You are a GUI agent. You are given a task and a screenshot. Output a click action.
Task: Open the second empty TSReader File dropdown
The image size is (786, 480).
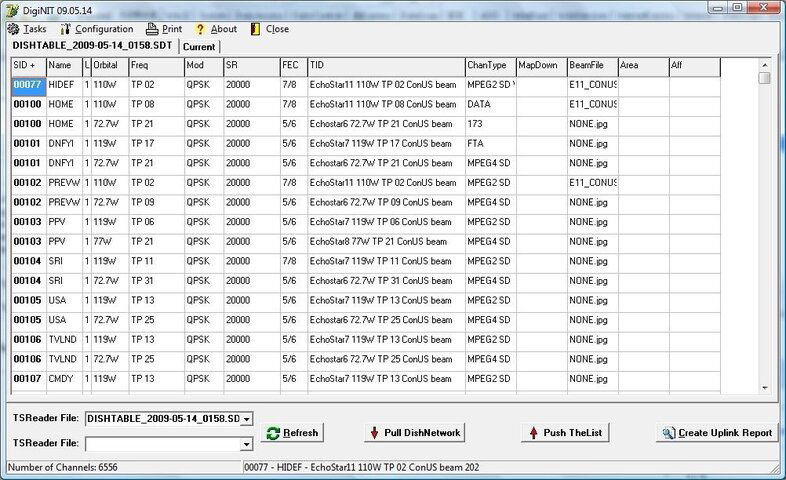[246, 444]
